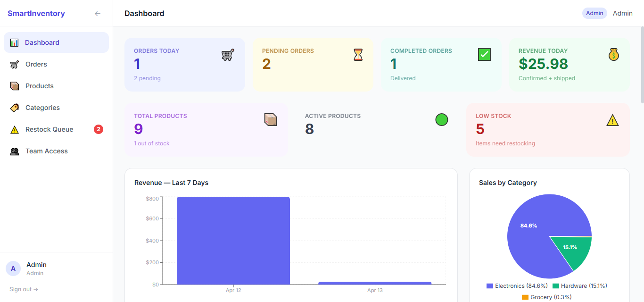644x302 pixels.
Task: Open the Restock Queue page
Action: (x=56, y=129)
